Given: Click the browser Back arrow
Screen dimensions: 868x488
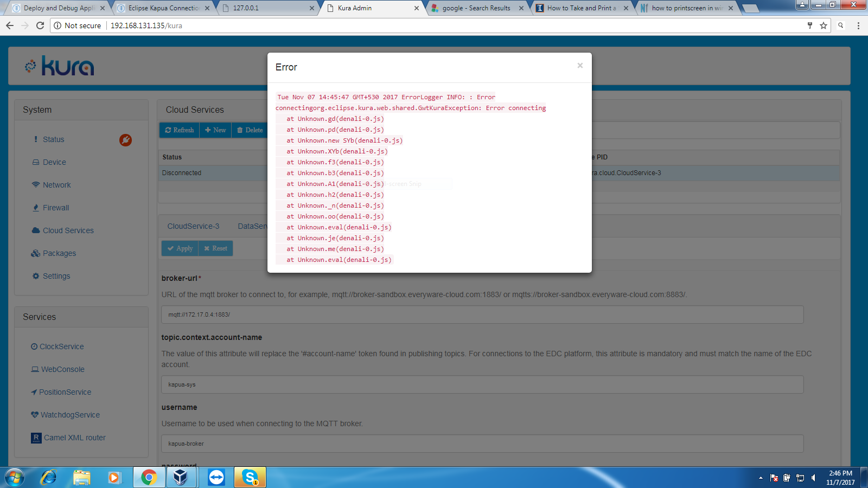Looking at the screenshot, I should 10,25.
